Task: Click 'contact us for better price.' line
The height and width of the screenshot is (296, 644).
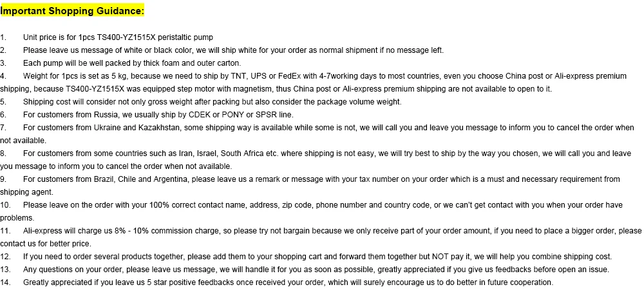Action: (46, 244)
